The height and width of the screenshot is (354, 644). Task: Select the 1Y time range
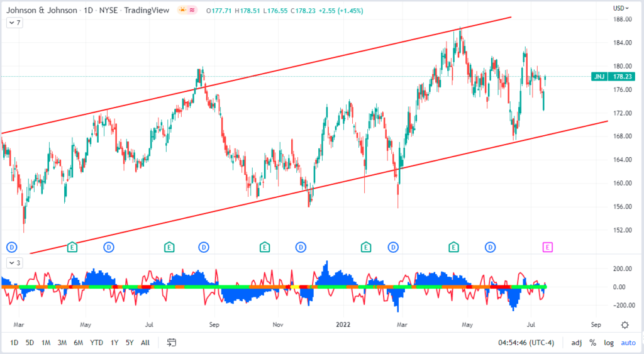click(114, 343)
